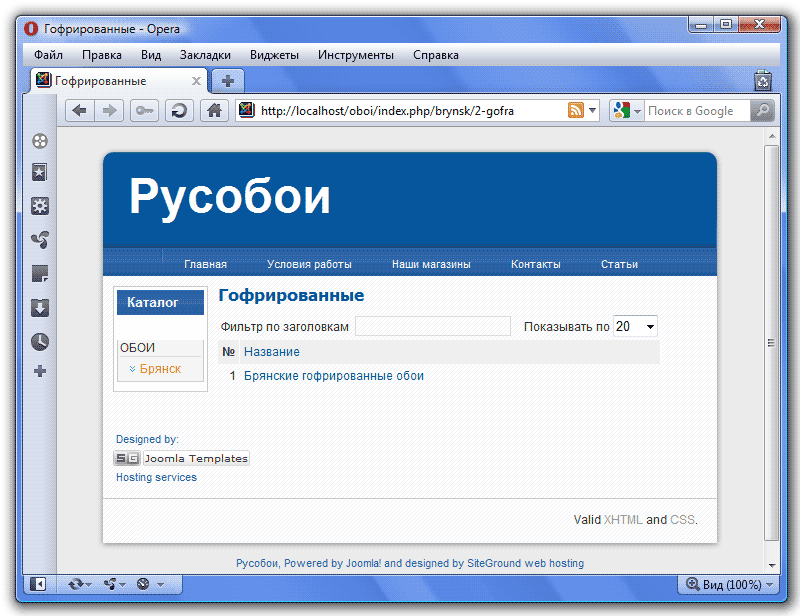This screenshot has width=800, height=616.
Task: Click the vertical page scrollbar
Action: pos(771,342)
